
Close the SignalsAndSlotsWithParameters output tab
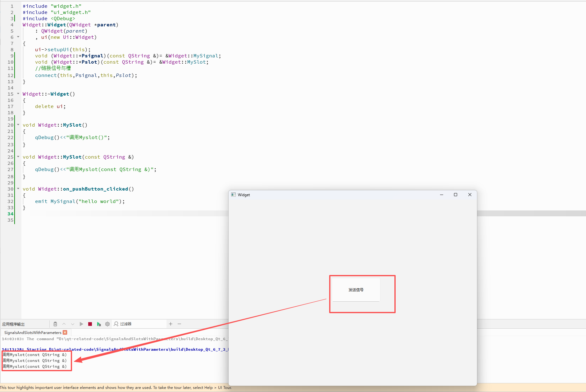pos(65,332)
